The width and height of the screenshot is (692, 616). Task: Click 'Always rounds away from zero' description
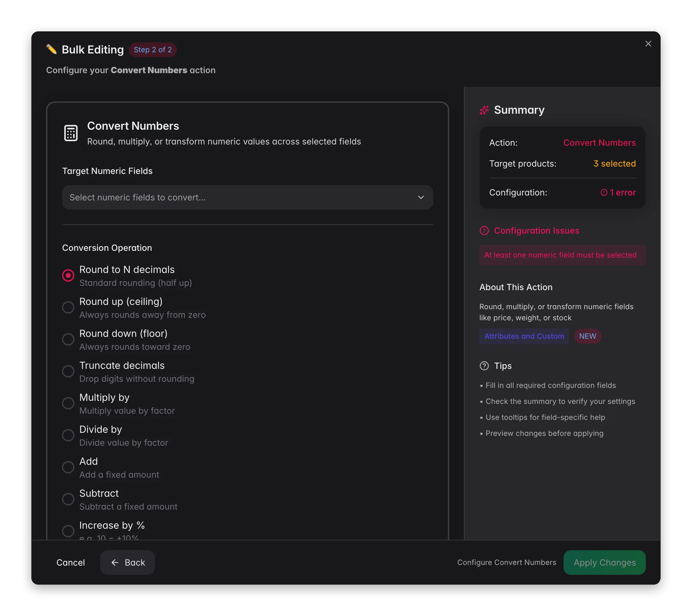143,314
